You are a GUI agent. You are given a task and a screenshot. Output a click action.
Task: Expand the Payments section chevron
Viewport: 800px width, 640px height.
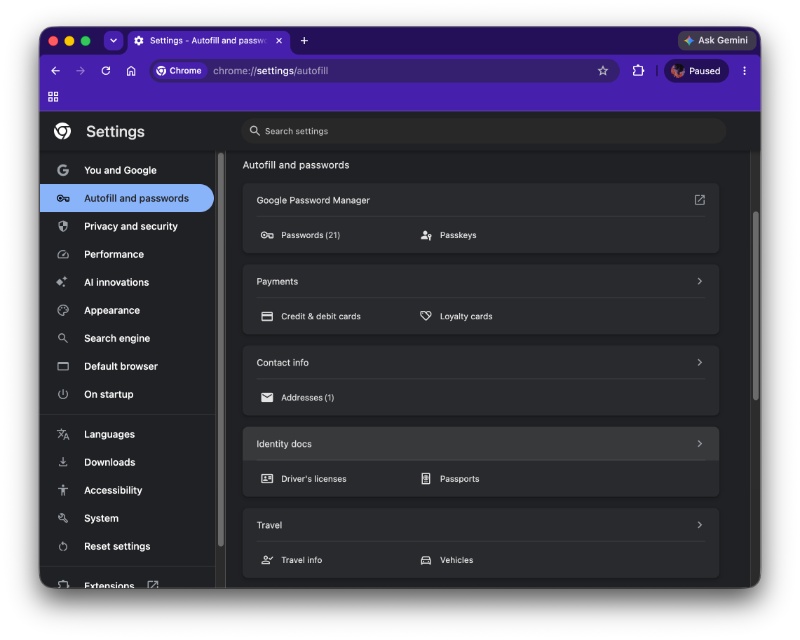(x=699, y=281)
